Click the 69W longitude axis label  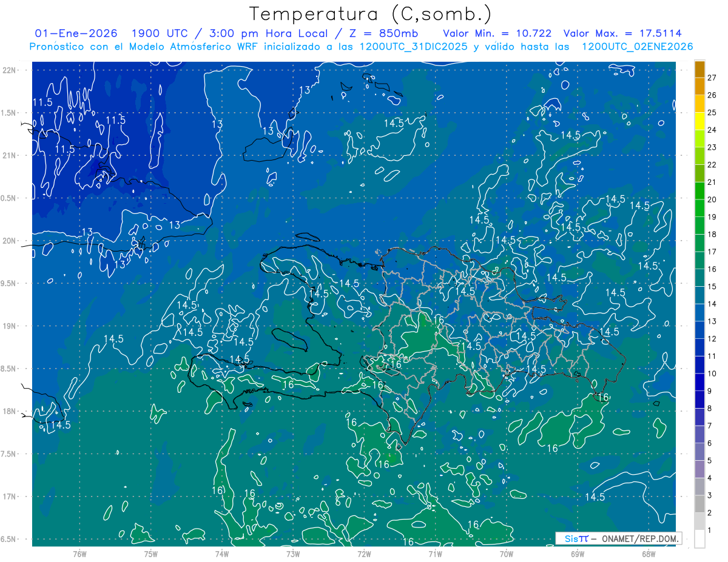click(x=578, y=554)
